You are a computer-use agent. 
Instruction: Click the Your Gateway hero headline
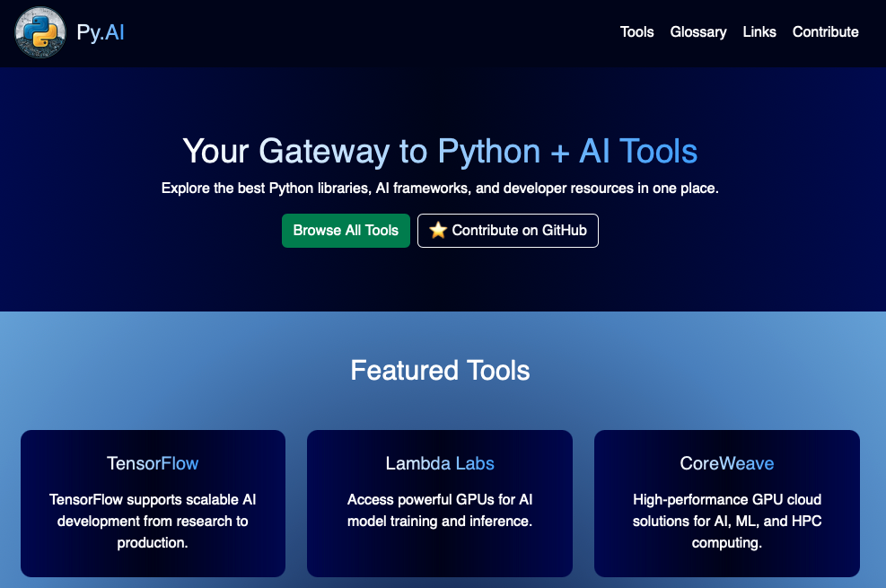(439, 151)
